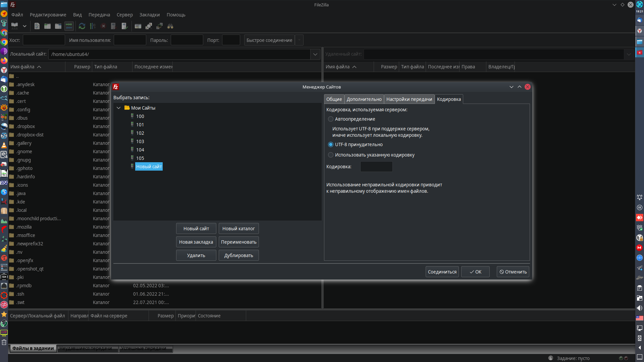The image size is (644, 362).
Task: Click the server icon next to Новый сайт entry
Action: (x=132, y=166)
